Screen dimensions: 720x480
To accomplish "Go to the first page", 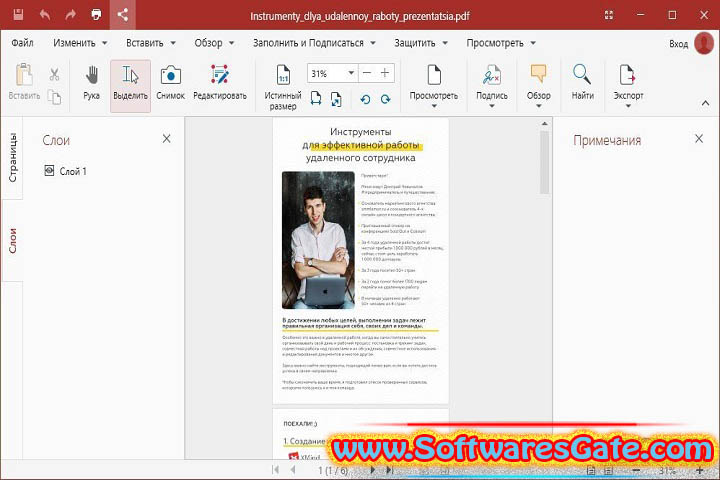I will coord(276,470).
